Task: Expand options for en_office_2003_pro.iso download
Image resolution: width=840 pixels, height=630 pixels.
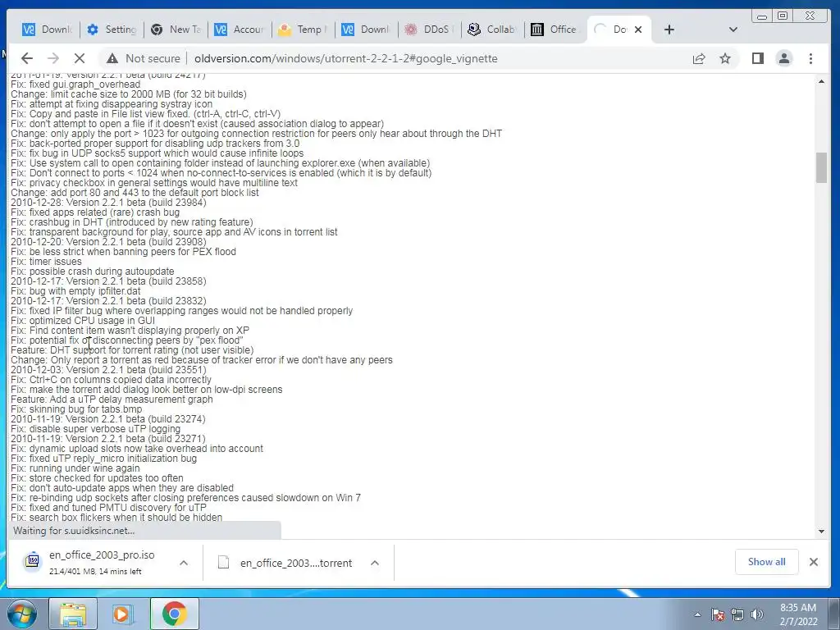Action: (x=184, y=563)
